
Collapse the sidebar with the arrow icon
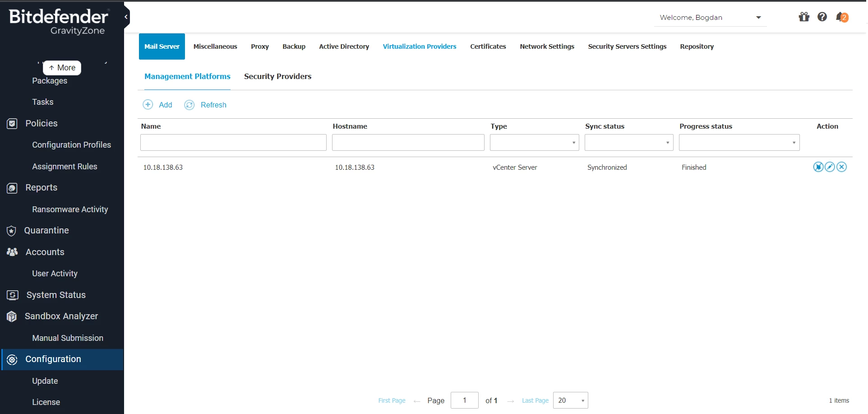pyautogui.click(x=126, y=17)
